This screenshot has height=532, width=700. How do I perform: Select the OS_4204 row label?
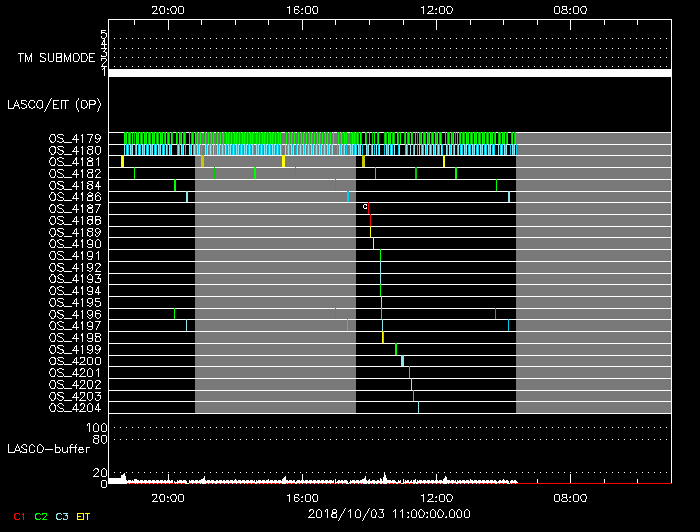[x=74, y=407]
